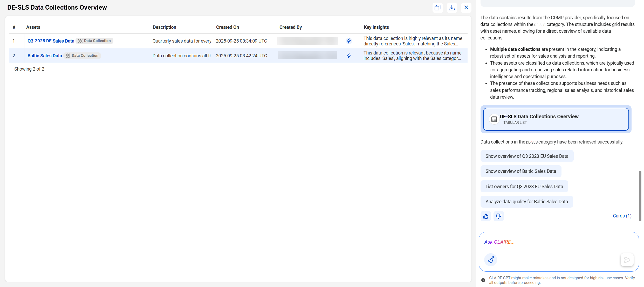
Task: Select 'Show overview of Q3 2023 EU Sales Data'
Action: tap(527, 156)
